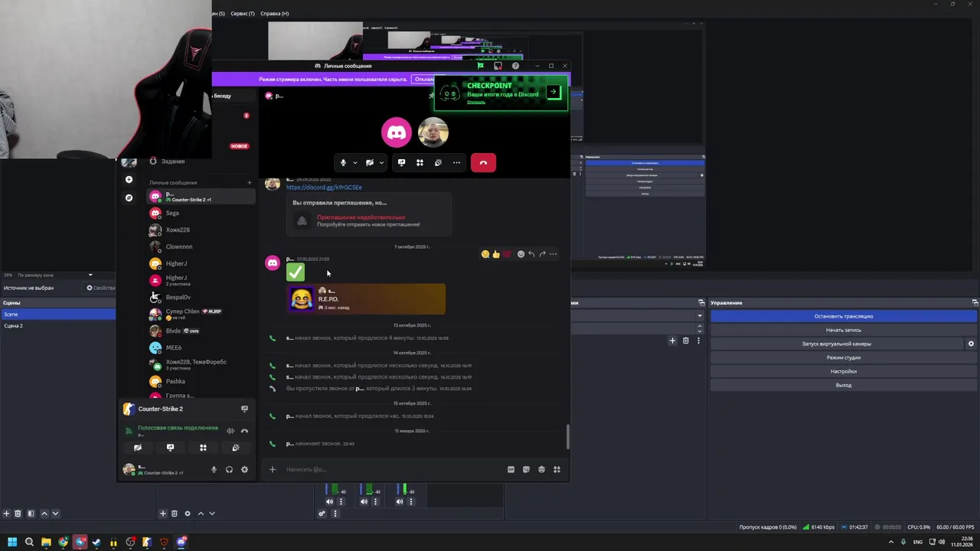
Task: Open more options in call controls
Action: [456, 163]
